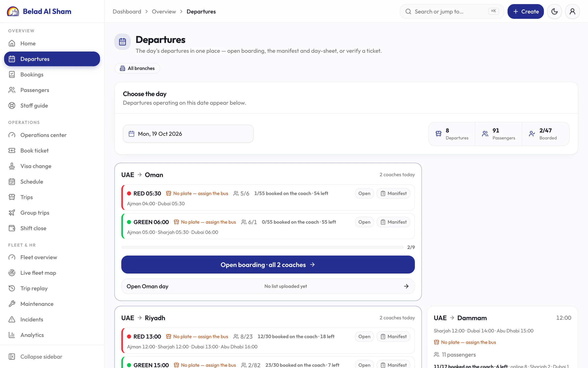Image resolution: width=588 pixels, height=368 pixels.
Task: Open boarding for RED 13:00 coach
Action: (x=364, y=337)
